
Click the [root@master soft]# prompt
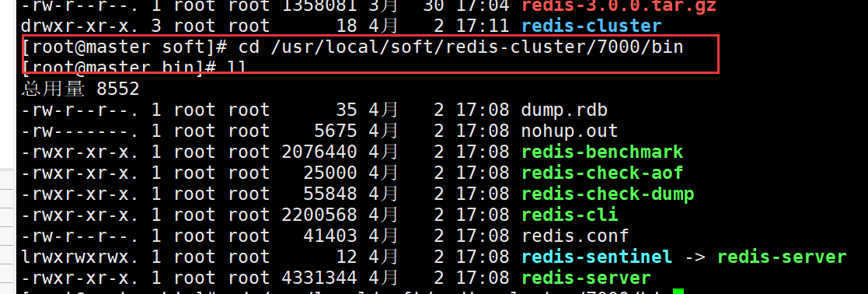124,47
